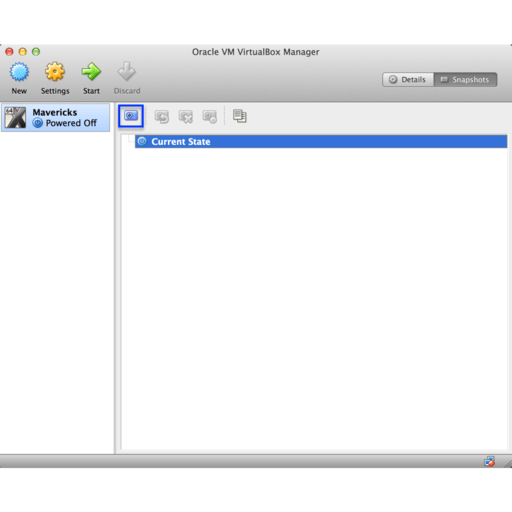Click the Discard toolbar icon
This screenshot has height=512, width=512.
127,71
